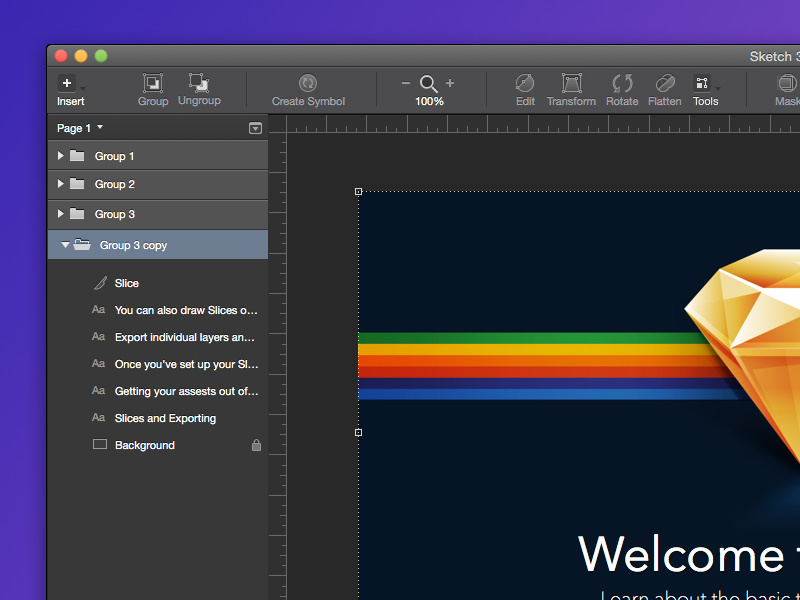Select the Transform tool icon
The width and height of the screenshot is (800, 600).
[571, 83]
